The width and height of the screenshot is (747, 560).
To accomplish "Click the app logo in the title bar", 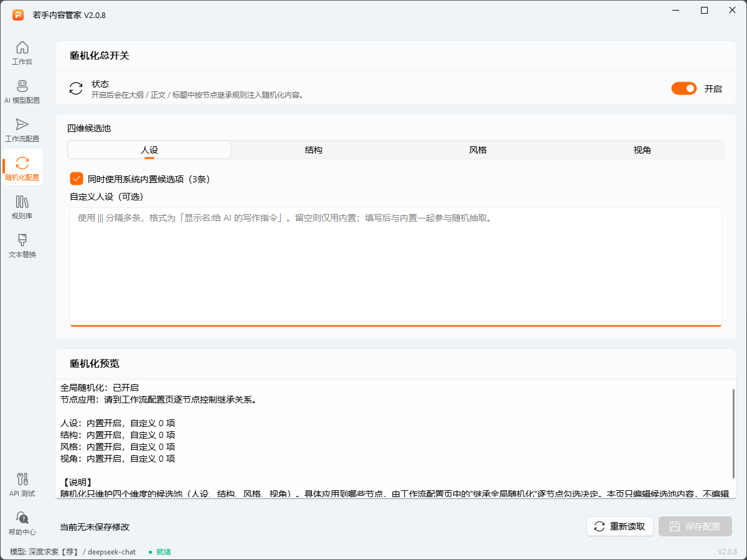I will [x=17, y=15].
